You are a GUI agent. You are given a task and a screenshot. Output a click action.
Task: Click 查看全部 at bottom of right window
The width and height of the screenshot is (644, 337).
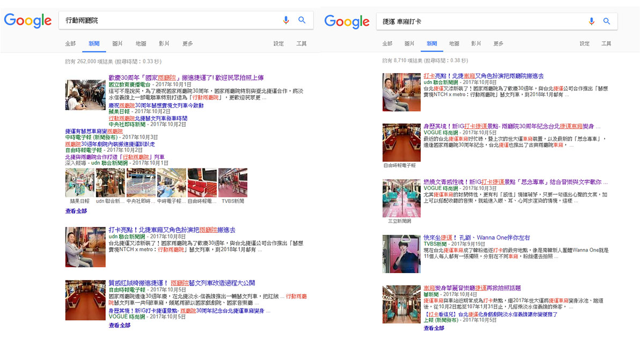tap(435, 328)
